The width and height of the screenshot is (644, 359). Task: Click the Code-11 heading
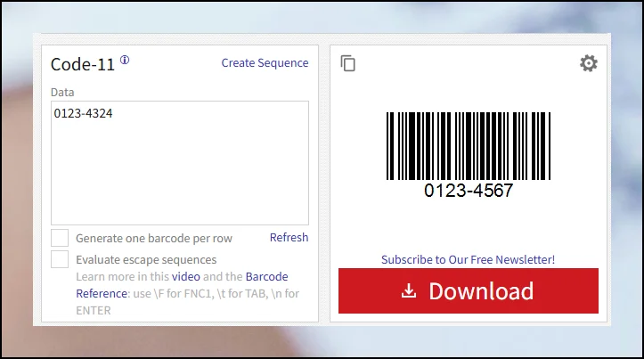[82, 64]
